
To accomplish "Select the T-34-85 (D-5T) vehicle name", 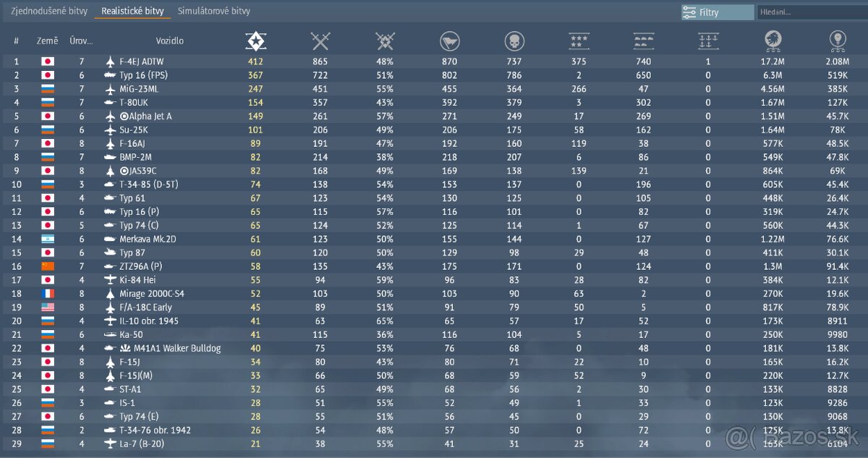I will (148, 185).
